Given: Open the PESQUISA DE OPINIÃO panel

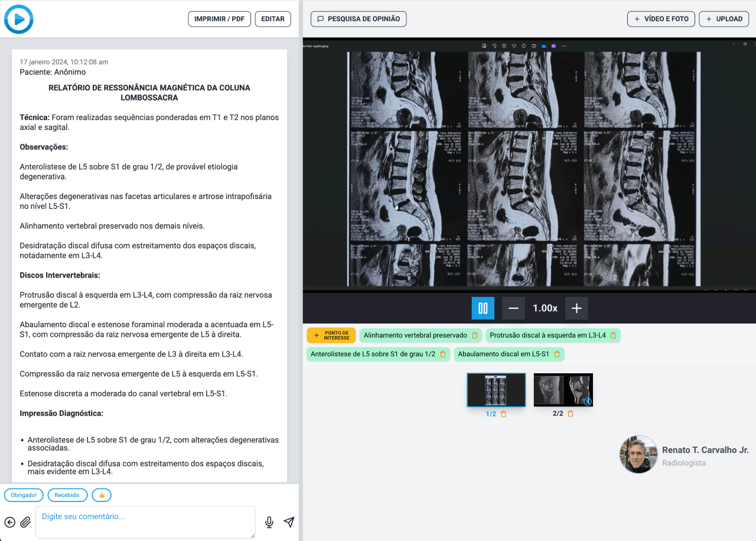Looking at the screenshot, I should [x=358, y=19].
